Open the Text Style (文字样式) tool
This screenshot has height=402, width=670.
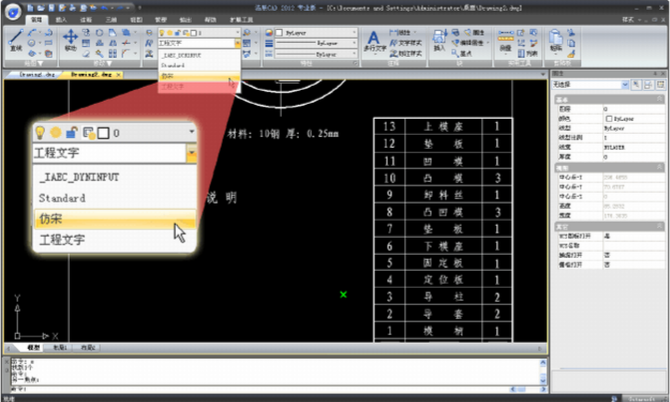406,43
